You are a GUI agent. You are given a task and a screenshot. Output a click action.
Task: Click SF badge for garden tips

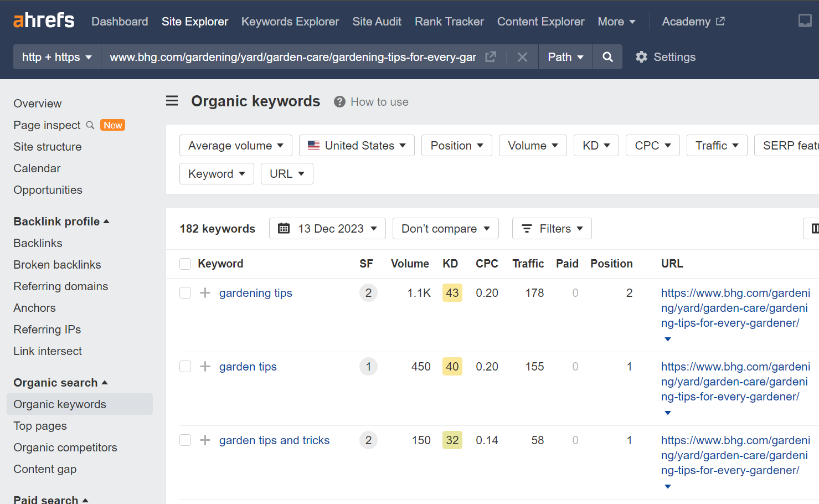coord(368,367)
